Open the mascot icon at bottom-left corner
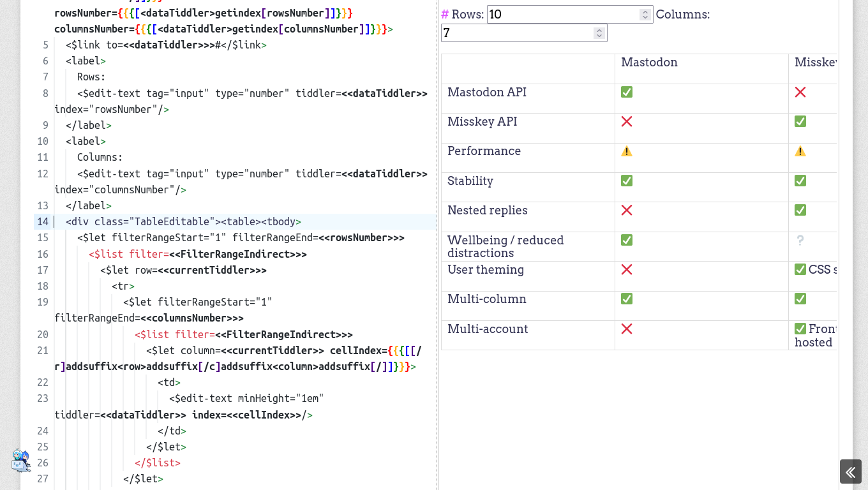The width and height of the screenshot is (868, 490). (x=21, y=460)
